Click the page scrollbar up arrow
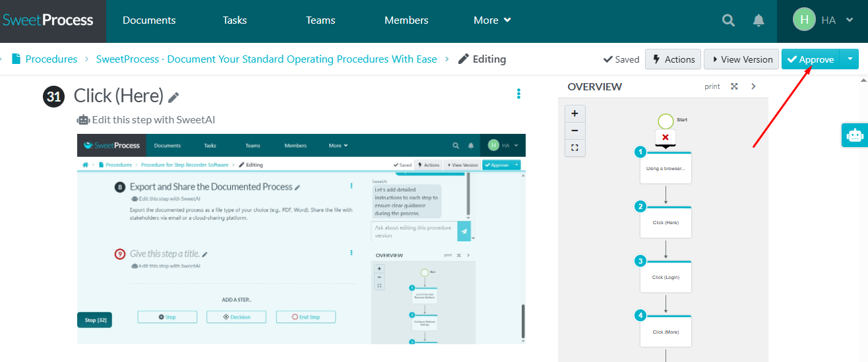The height and width of the screenshot is (362, 868). (863, 80)
